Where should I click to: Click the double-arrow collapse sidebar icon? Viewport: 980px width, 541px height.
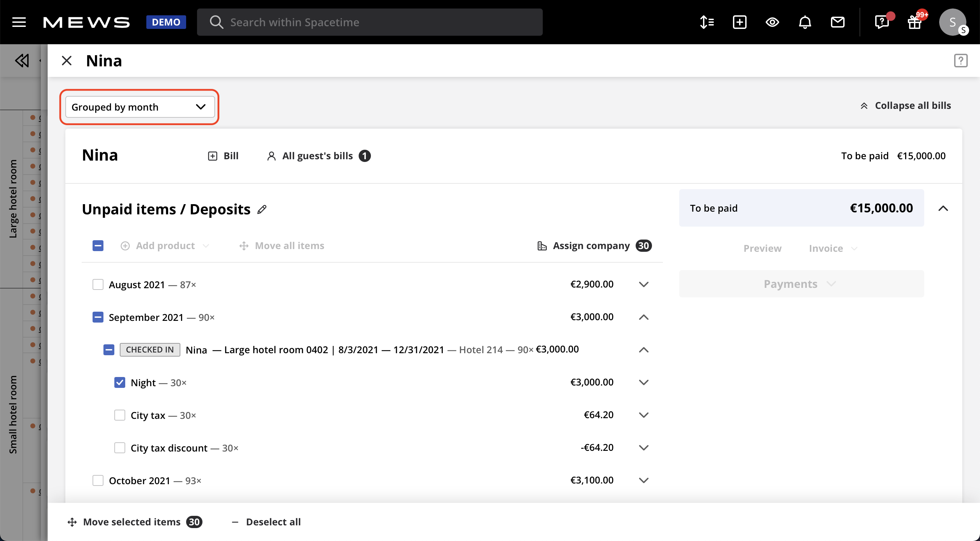(x=22, y=61)
